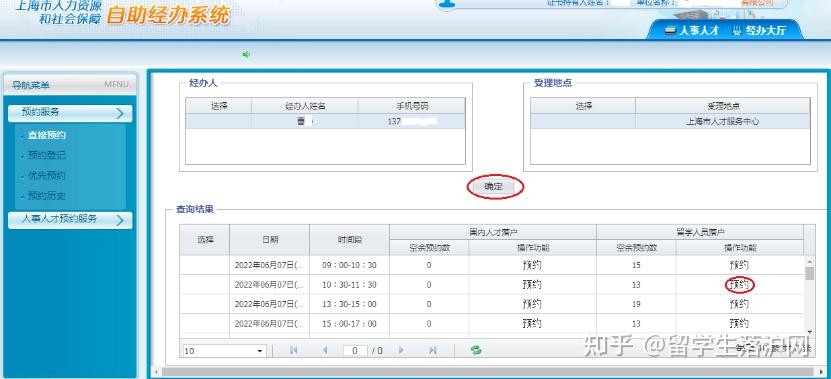Click the 手机号码 column header
Screen dimensions: 831x379
(411, 105)
